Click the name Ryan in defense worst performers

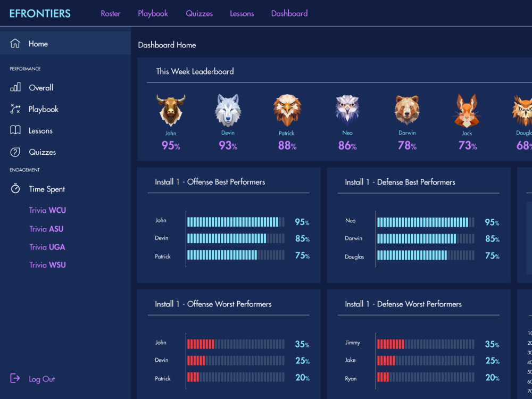click(351, 379)
